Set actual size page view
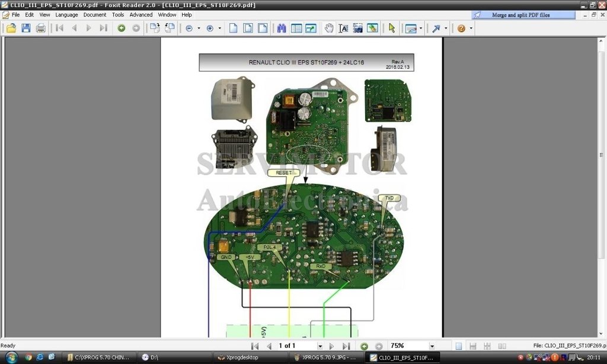Viewport: 607px width, 364px height. (x=233, y=28)
